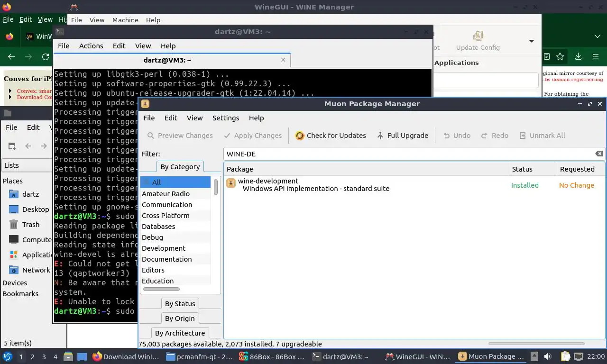The width and height of the screenshot is (607, 364).
Task: Select Education category
Action: [x=175, y=281]
